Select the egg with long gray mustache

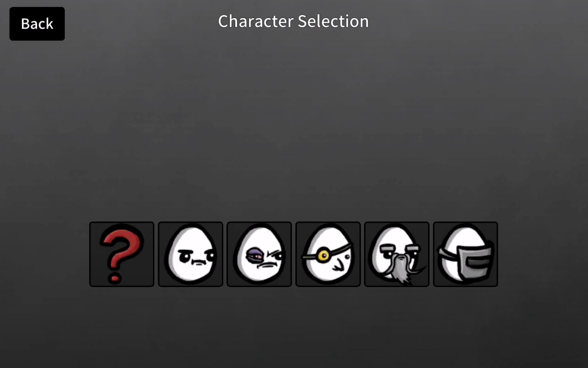(397, 254)
